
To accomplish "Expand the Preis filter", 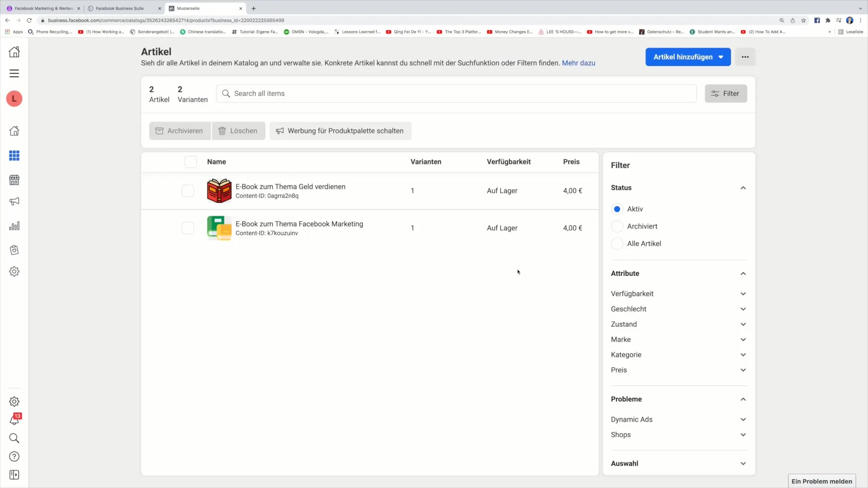I will click(x=743, y=370).
